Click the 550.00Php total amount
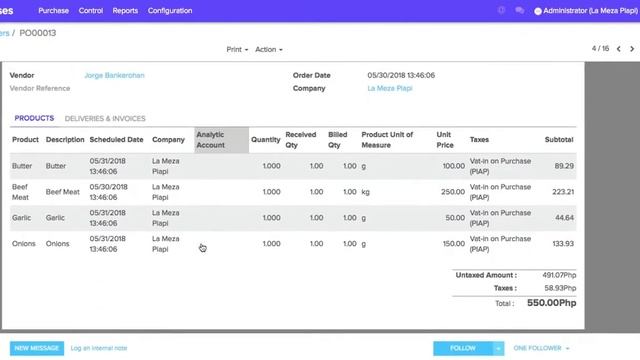 551,303
